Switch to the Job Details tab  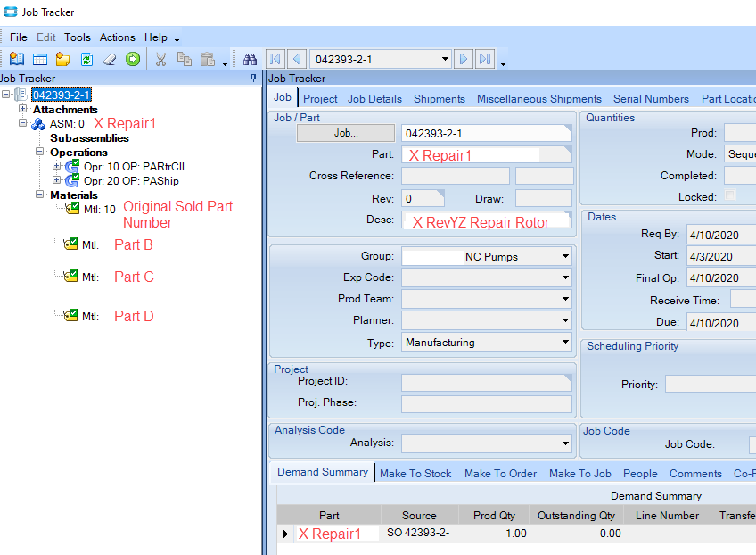coord(374,99)
